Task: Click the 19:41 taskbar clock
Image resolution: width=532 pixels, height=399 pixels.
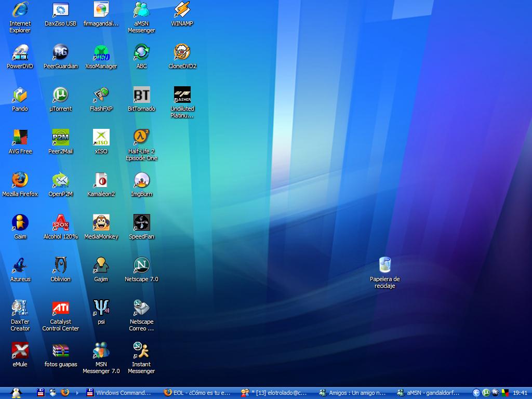Action: [520, 393]
